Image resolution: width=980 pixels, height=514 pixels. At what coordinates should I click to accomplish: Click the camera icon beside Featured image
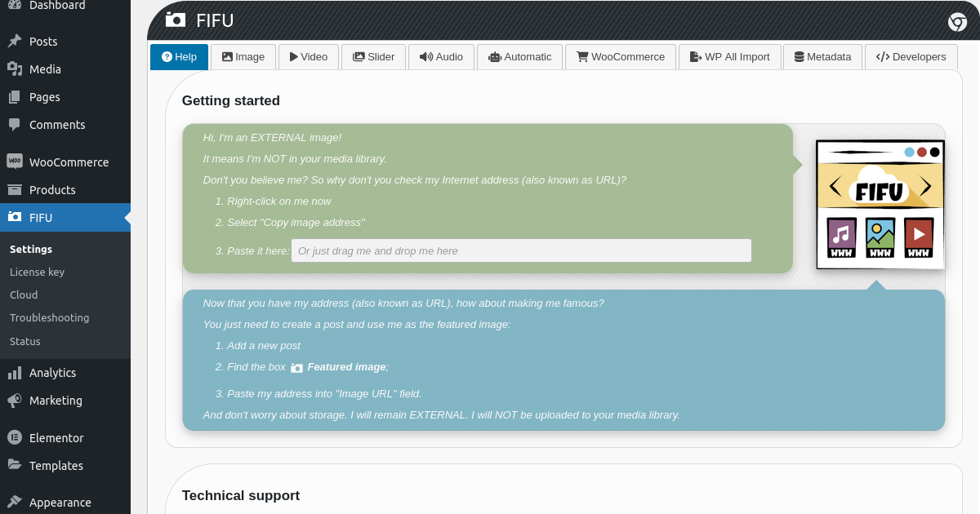297,368
